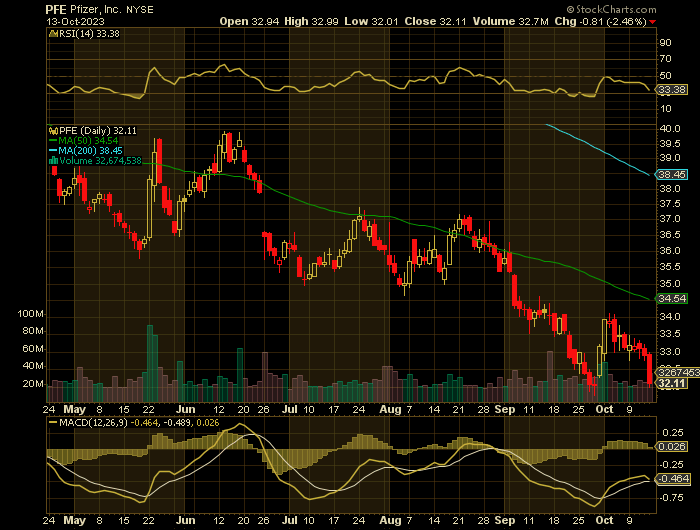
Task: Click the Aug label beneath the MACD panel
Action: point(390,521)
